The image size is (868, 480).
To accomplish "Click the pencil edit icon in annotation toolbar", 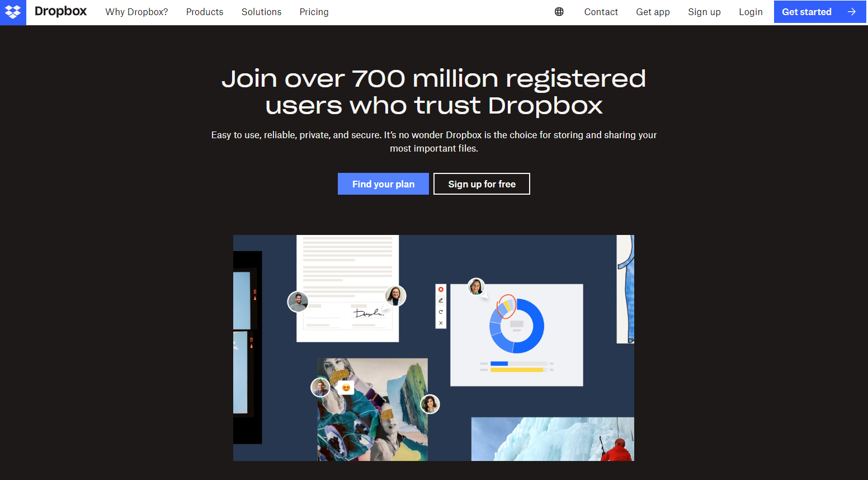I will [441, 300].
